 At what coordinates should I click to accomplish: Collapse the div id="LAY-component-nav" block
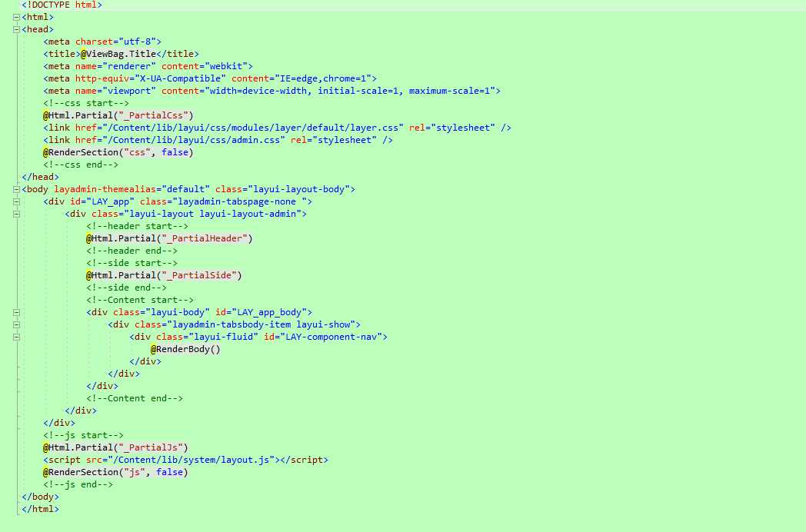16,337
